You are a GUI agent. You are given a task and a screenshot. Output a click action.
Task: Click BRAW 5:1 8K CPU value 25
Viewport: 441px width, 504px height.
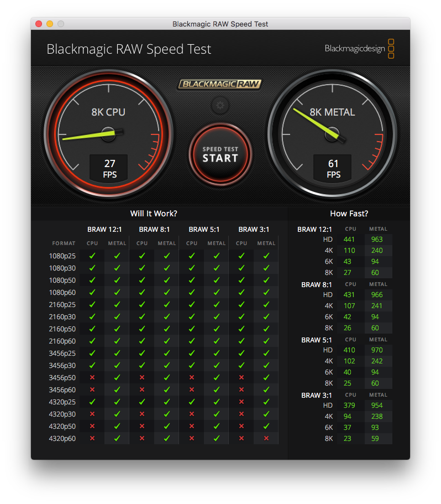[347, 383]
